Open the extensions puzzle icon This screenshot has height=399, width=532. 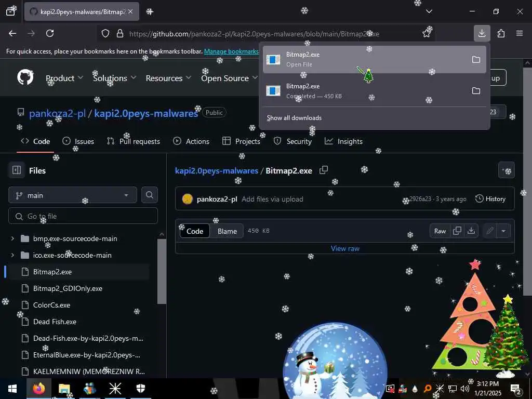[x=501, y=33]
